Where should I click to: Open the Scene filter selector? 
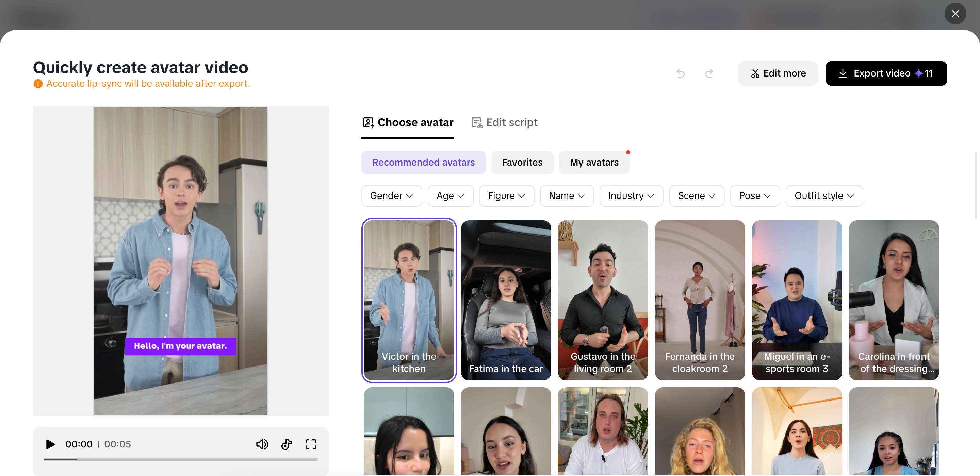pos(696,195)
